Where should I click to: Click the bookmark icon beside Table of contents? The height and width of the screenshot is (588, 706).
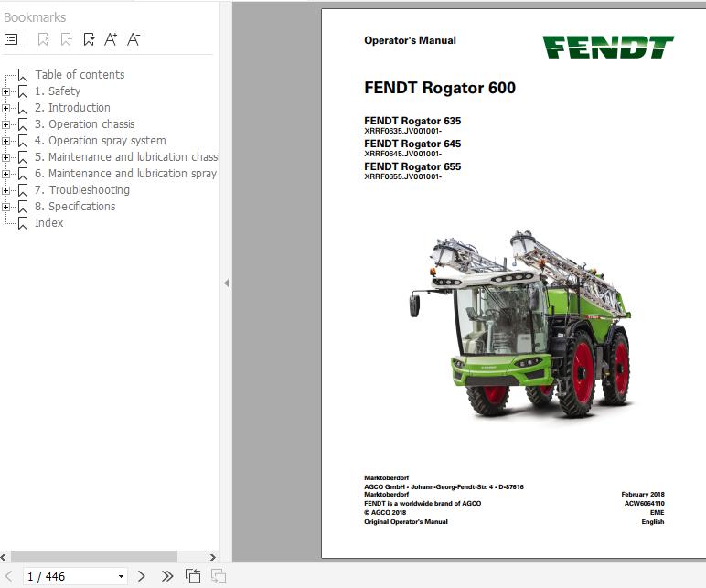point(23,75)
